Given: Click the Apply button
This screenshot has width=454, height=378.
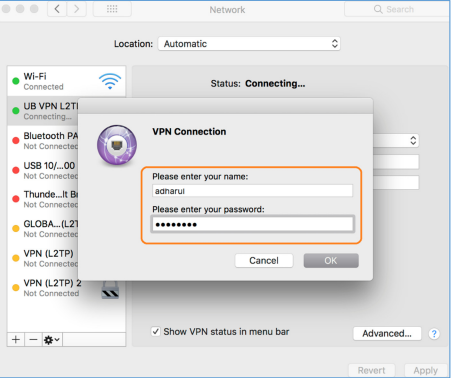Looking at the screenshot, I should (x=426, y=371).
